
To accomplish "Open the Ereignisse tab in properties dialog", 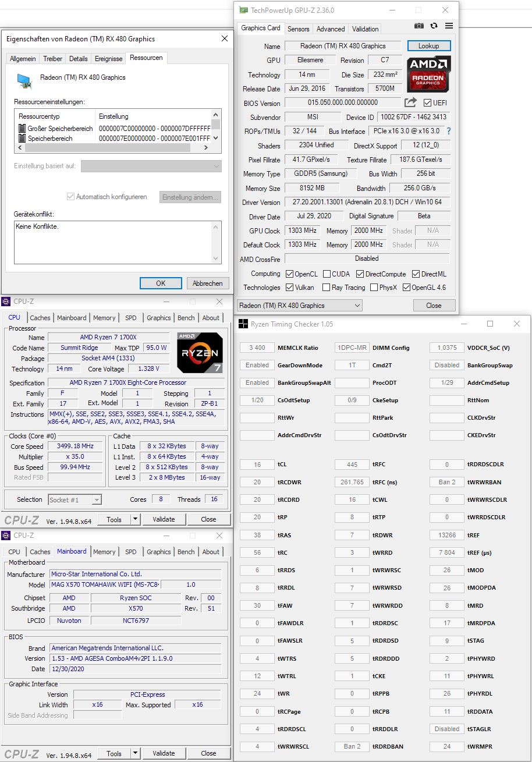I will click(109, 58).
